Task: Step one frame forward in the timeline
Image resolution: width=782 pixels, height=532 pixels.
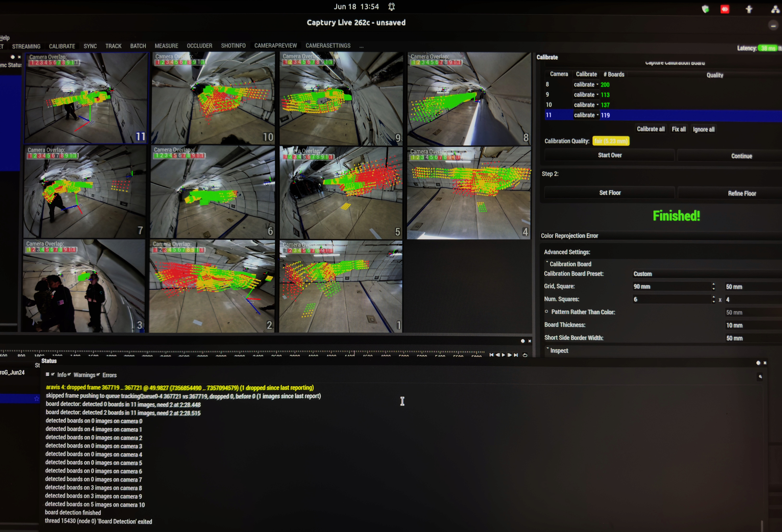Action: tap(509, 355)
